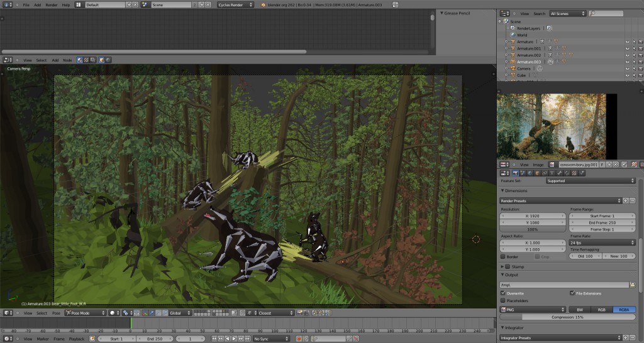Image resolution: width=644 pixels, height=343 pixels.
Task: Open the Cycles Render engine dropdown
Action: [x=235, y=5]
